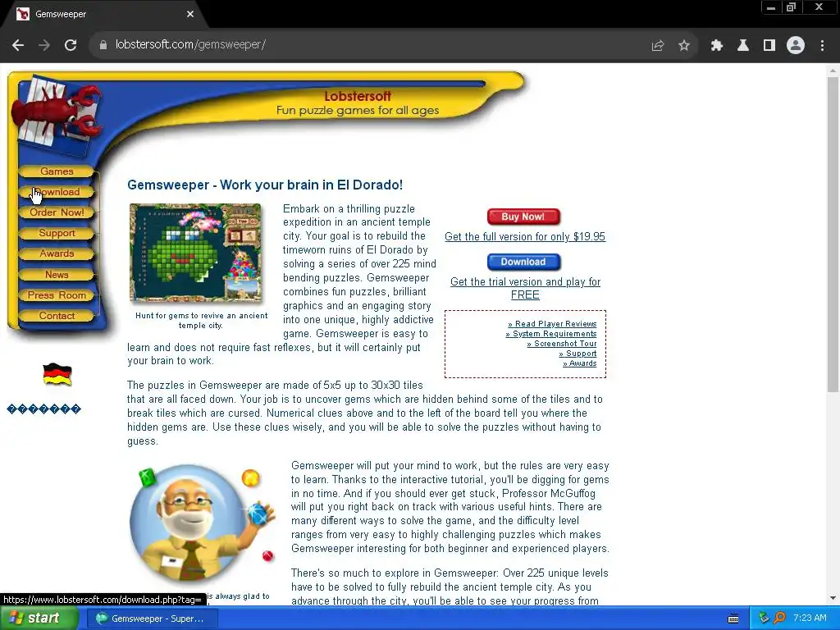The image size is (840, 630).
Task: Click the Lobstersoft header title
Action: [358, 97]
